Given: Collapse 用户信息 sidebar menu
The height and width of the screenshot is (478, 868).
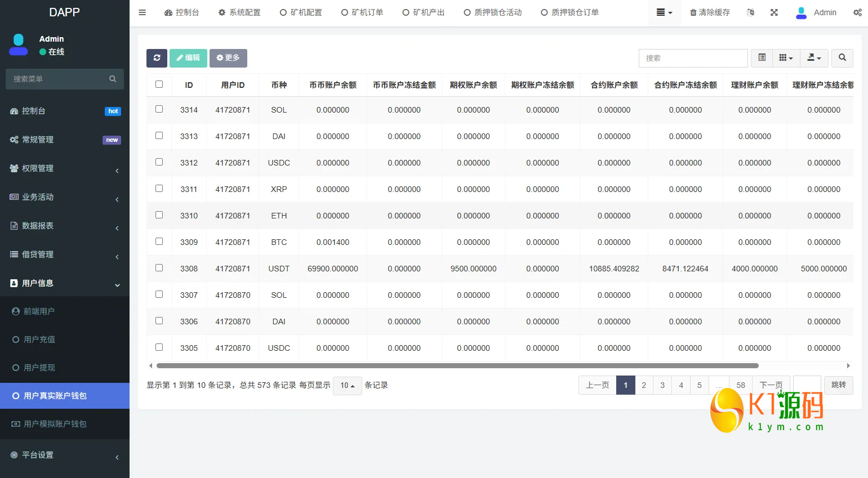Looking at the screenshot, I should point(65,283).
